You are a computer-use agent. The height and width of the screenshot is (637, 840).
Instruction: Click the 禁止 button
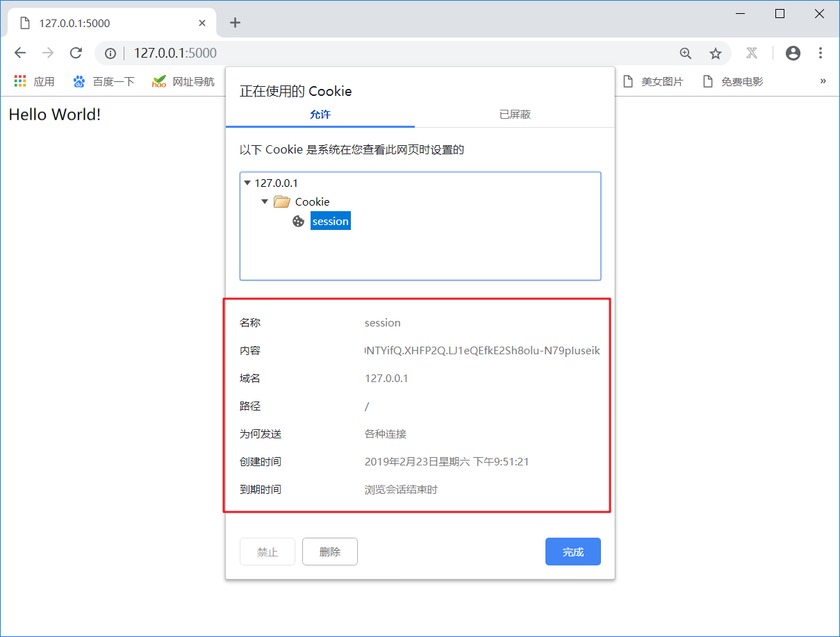coord(267,551)
